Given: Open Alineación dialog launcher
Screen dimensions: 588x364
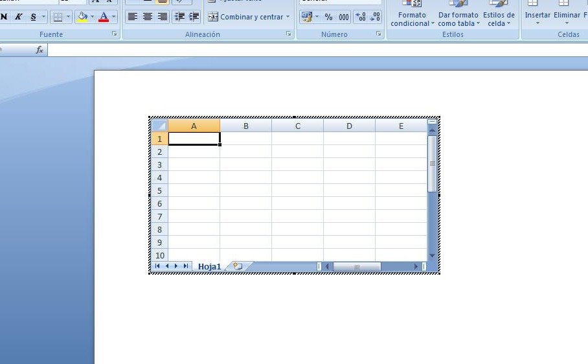Looking at the screenshot, I should (289, 34).
